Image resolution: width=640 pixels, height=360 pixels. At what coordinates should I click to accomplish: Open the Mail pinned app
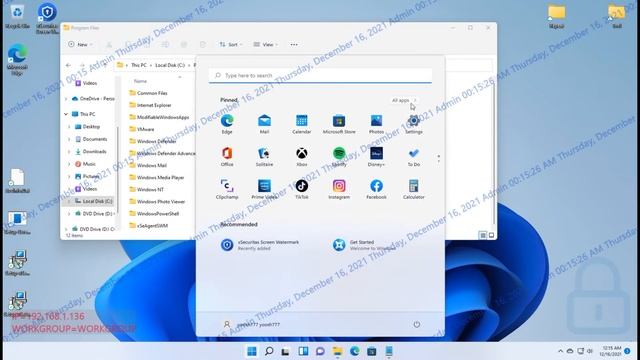point(264,124)
